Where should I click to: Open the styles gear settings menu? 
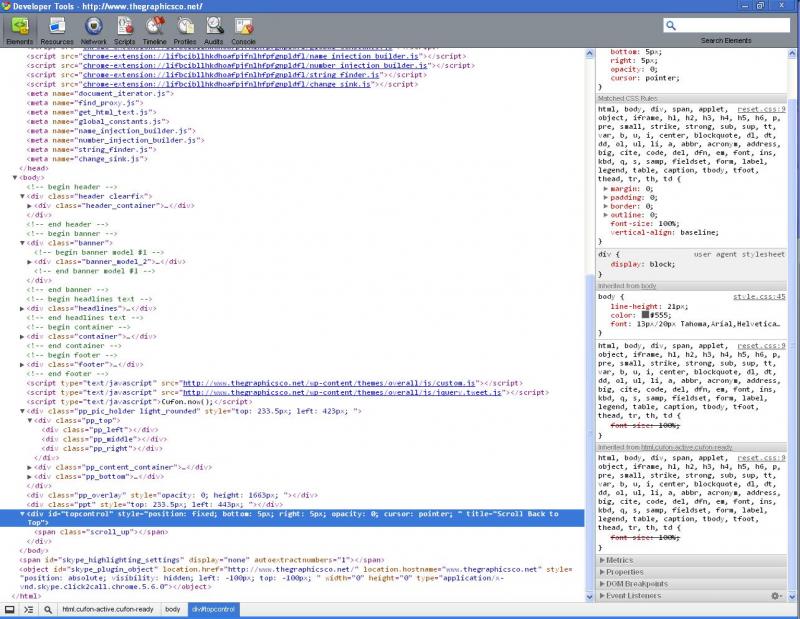click(x=776, y=596)
